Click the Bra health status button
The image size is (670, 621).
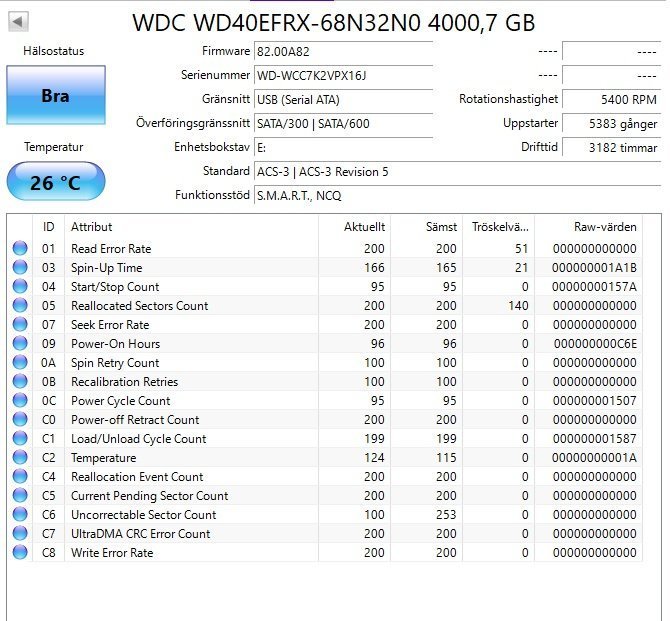56,95
